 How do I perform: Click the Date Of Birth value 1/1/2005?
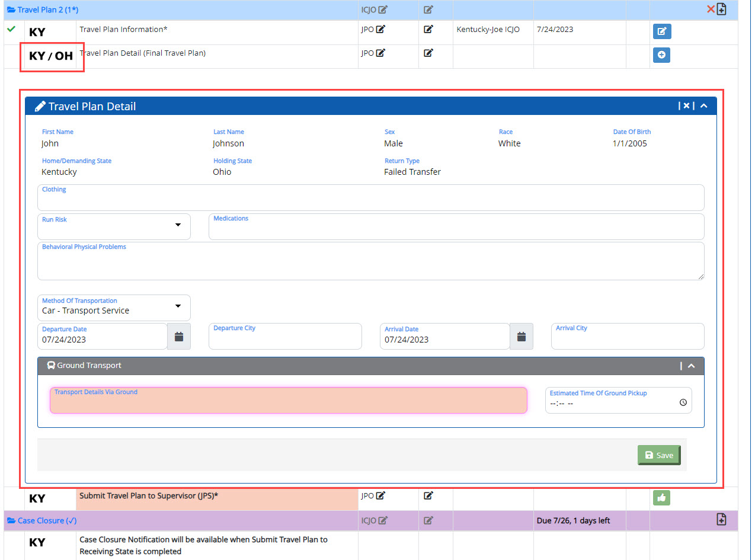[630, 143]
